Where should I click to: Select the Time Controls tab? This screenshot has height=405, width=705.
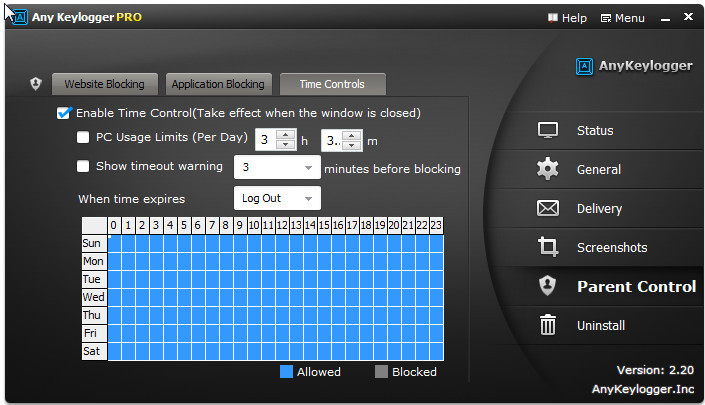pyautogui.click(x=333, y=84)
